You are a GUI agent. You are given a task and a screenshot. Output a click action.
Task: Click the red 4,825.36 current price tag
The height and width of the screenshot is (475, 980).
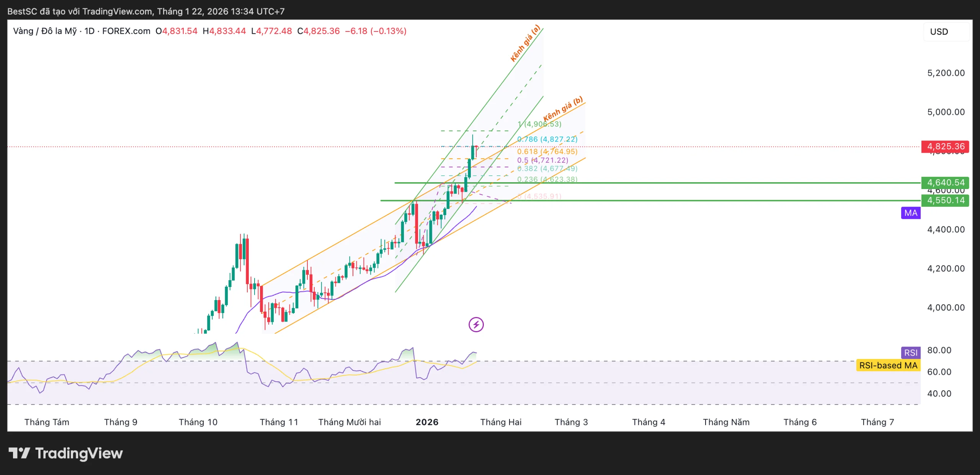click(x=945, y=147)
